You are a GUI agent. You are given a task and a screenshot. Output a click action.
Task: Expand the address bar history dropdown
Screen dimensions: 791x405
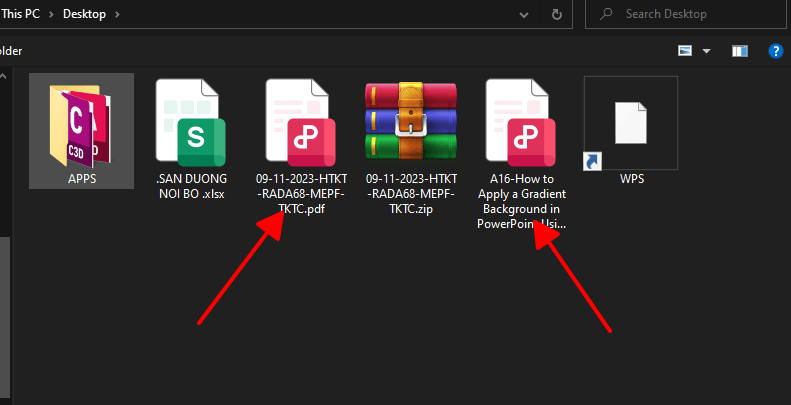pyautogui.click(x=524, y=15)
